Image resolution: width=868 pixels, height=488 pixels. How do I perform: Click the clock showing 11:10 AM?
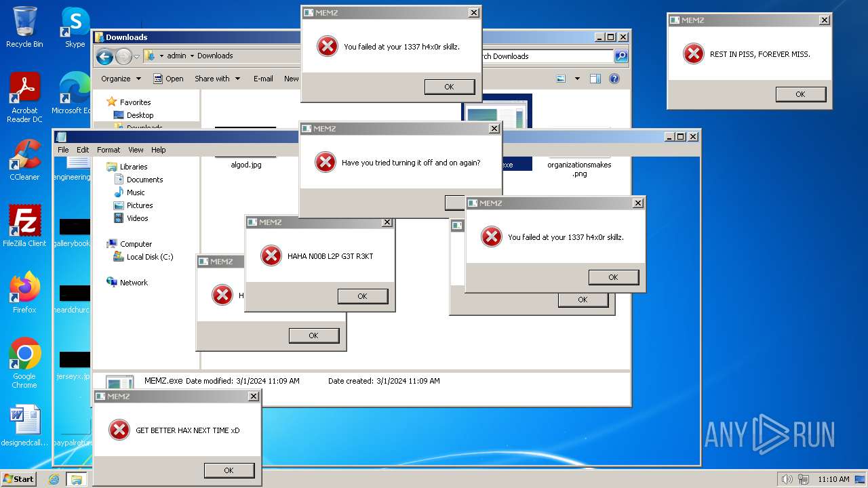[x=833, y=479]
